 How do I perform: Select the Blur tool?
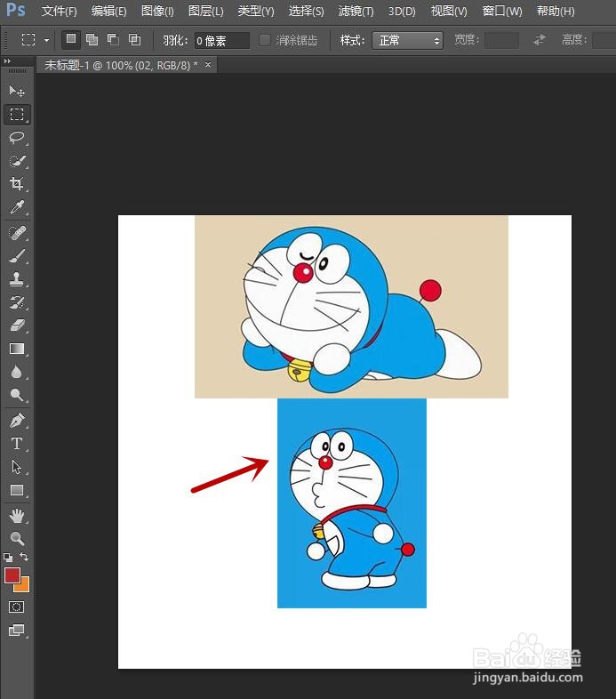[17, 372]
